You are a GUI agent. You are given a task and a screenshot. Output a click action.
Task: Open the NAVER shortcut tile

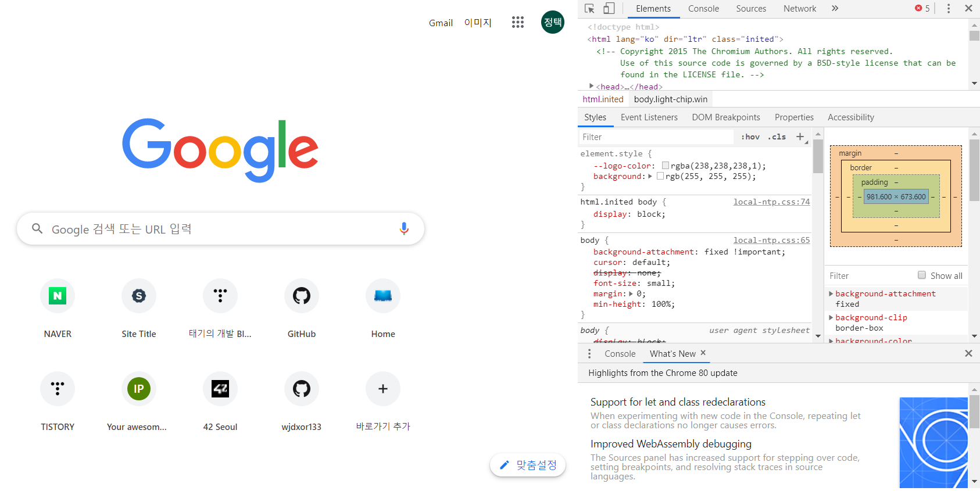pos(58,296)
